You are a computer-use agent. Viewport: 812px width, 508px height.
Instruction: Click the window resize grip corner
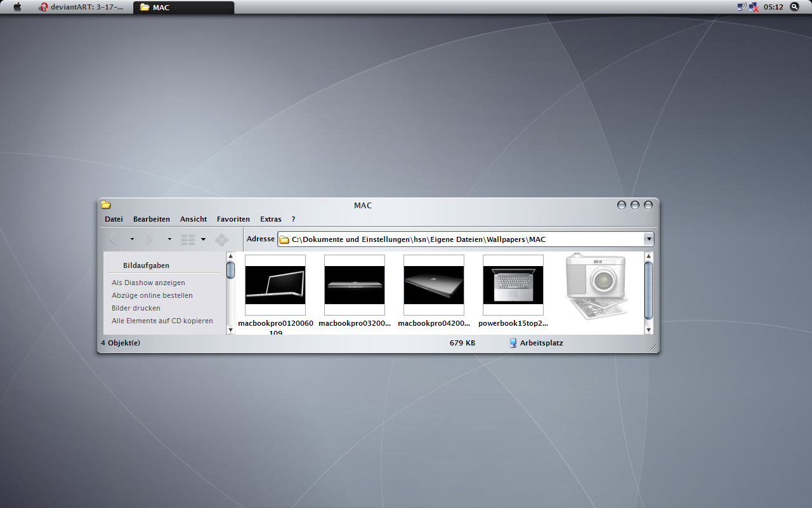pyautogui.click(x=654, y=347)
